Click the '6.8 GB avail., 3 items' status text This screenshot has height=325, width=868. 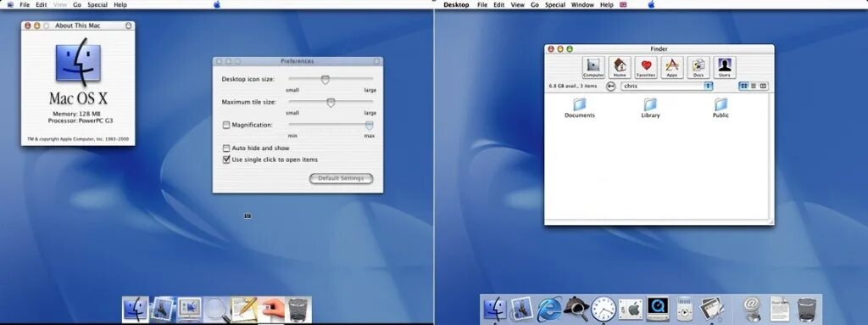pos(573,86)
